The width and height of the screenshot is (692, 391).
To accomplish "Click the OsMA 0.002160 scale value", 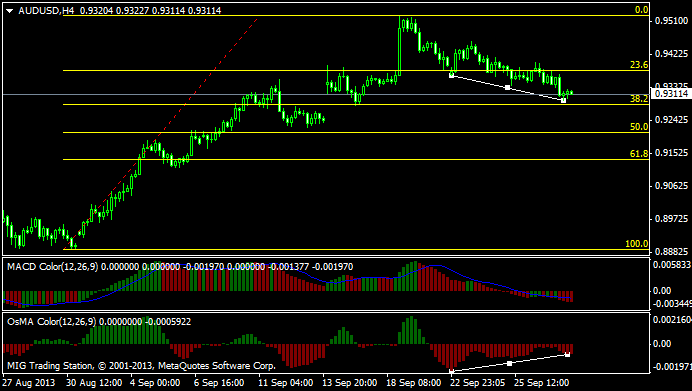I will pyautogui.click(x=672, y=320).
